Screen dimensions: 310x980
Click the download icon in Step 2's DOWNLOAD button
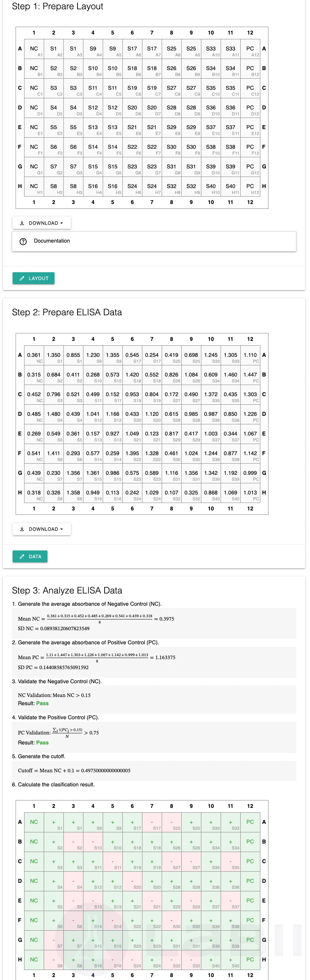[23, 529]
